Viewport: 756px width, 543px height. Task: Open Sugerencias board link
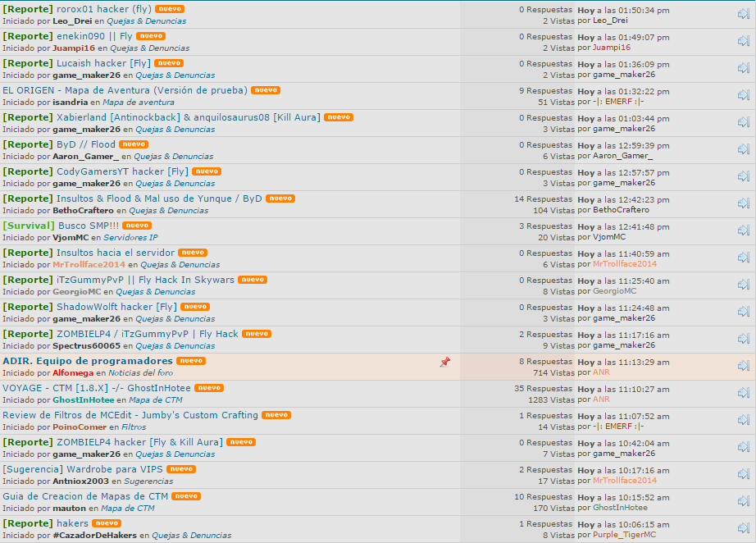click(148, 481)
